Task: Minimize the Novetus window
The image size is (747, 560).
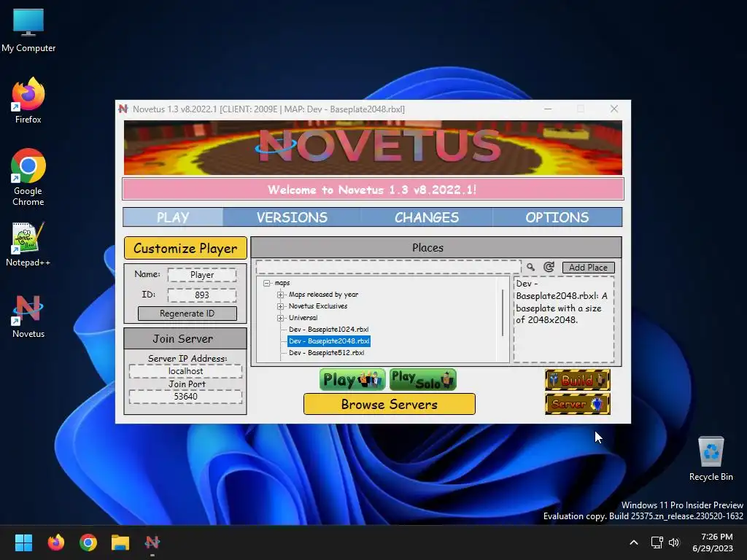Action: (x=548, y=109)
